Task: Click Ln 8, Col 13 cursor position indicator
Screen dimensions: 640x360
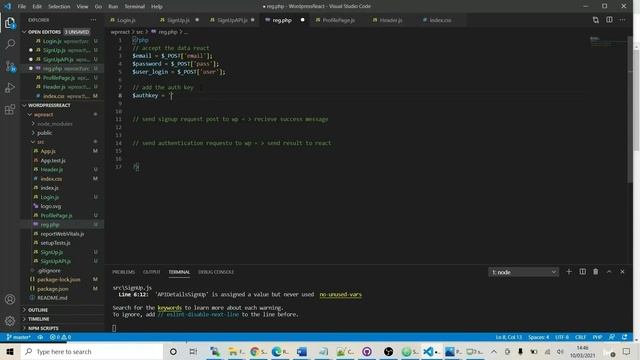Action: tap(509, 337)
